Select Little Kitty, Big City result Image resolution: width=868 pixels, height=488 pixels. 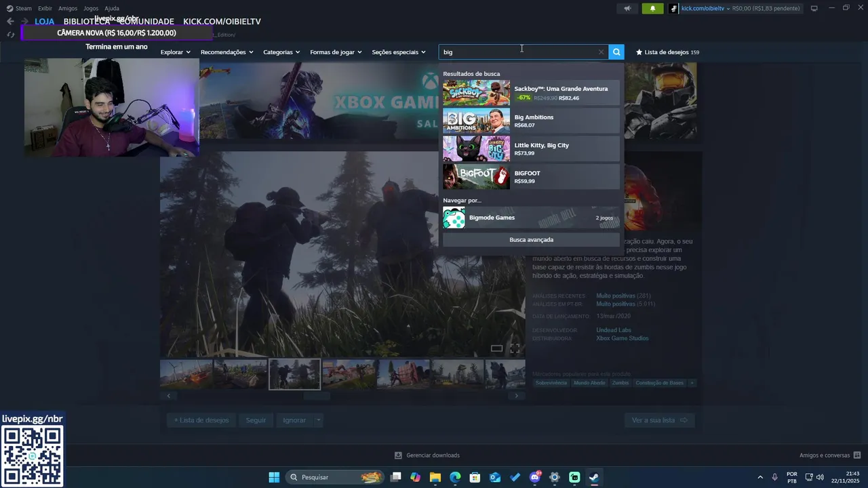click(x=531, y=149)
